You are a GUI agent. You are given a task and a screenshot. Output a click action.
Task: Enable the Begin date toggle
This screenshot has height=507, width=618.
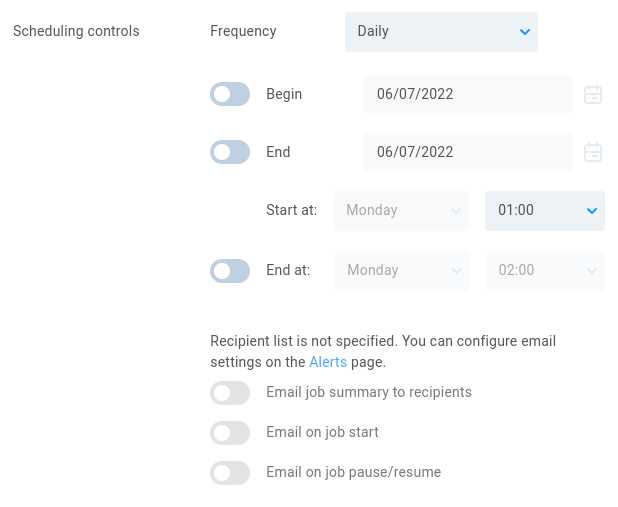[x=230, y=94]
